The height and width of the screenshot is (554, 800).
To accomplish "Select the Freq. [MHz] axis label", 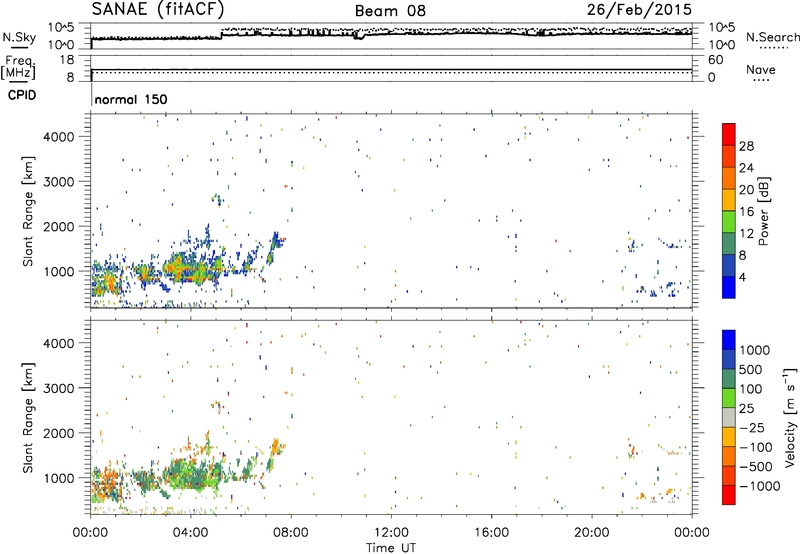I will pyautogui.click(x=19, y=67).
